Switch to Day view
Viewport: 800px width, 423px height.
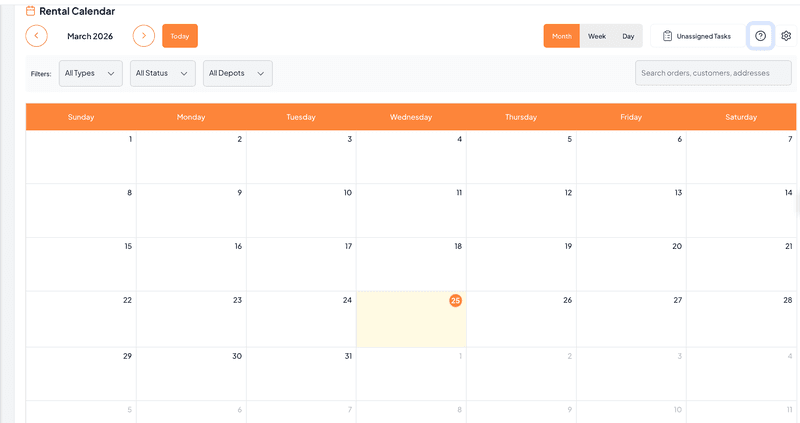click(x=628, y=36)
